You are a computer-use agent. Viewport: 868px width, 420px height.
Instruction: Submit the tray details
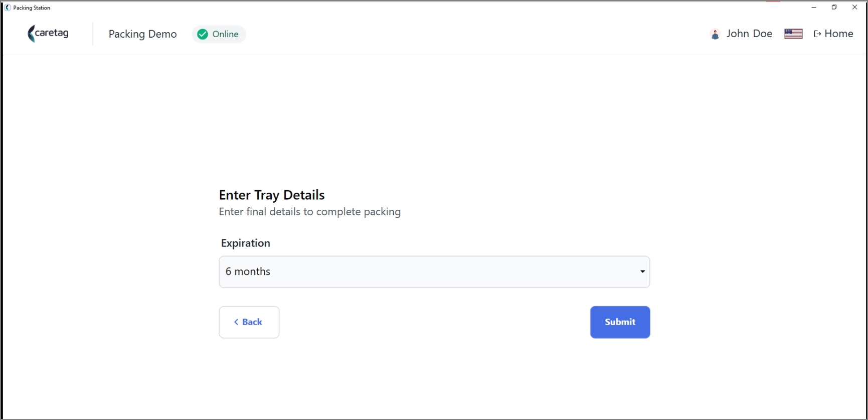(620, 322)
